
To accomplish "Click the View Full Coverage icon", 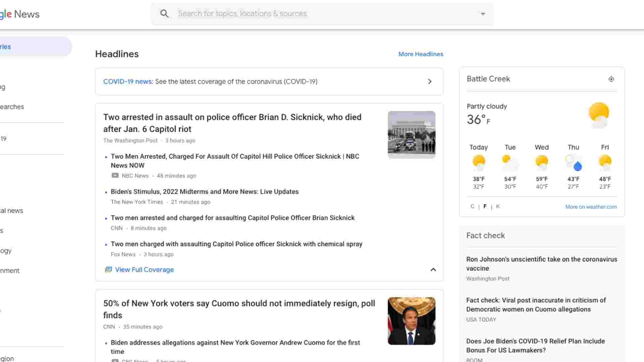I will pos(109,269).
